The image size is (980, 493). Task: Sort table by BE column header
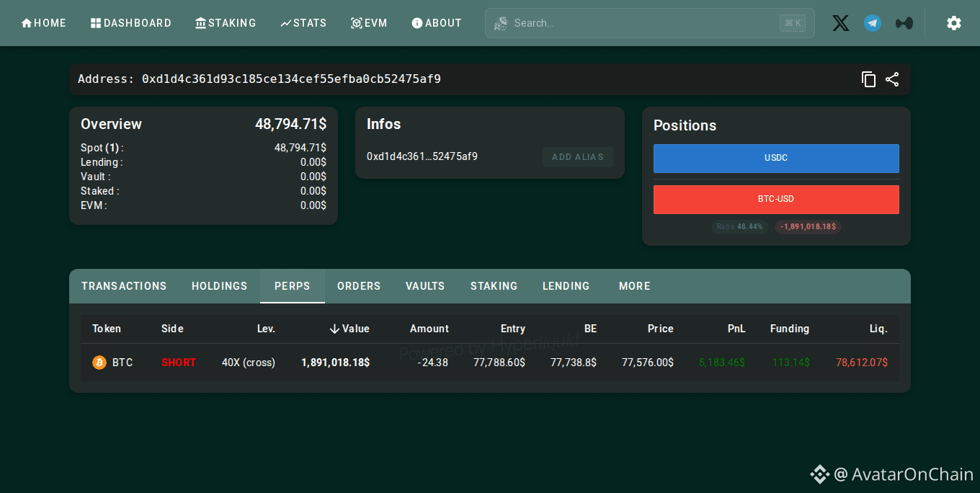tap(590, 329)
